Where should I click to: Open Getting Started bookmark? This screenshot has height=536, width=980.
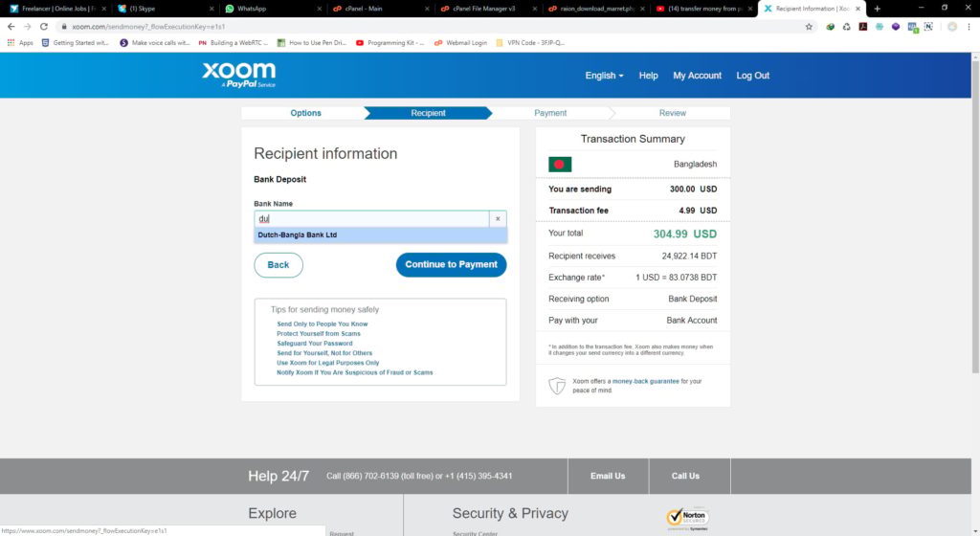click(x=75, y=43)
